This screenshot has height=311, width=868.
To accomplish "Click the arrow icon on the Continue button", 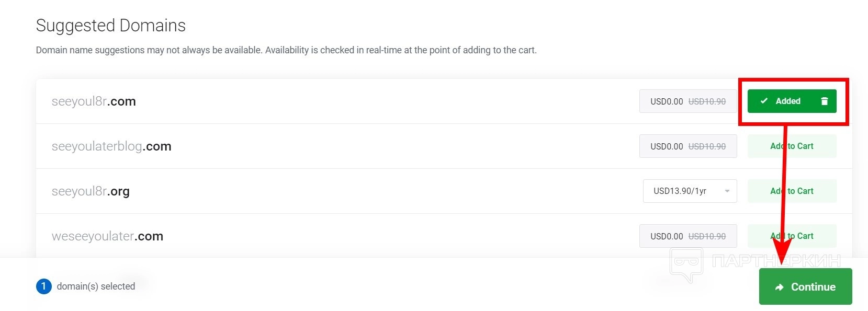I will (x=780, y=287).
